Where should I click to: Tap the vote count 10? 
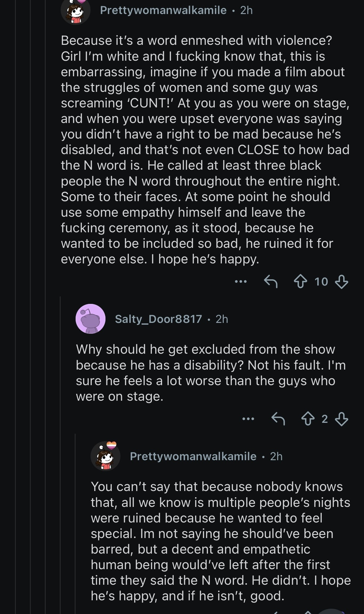(321, 281)
